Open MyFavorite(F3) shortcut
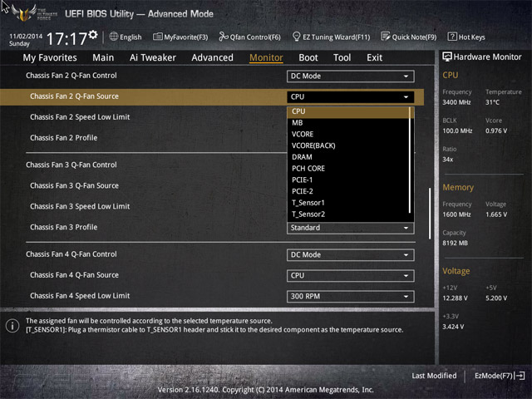Image resolution: width=532 pixels, height=399 pixels. click(x=180, y=37)
